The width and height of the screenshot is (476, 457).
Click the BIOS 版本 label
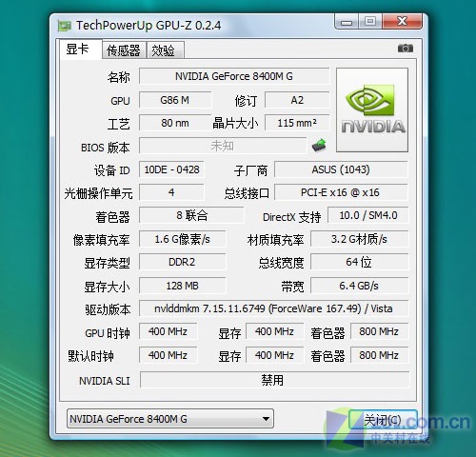pyautogui.click(x=106, y=148)
